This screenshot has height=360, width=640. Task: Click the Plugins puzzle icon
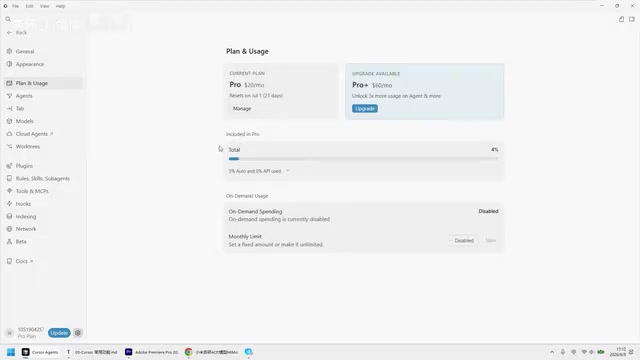pyautogui.click(x=9, y=166)
